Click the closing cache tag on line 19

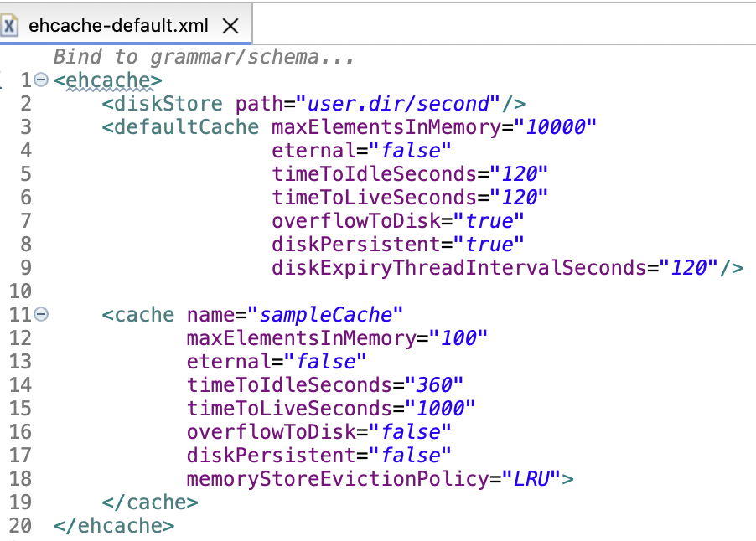point(149,502)
